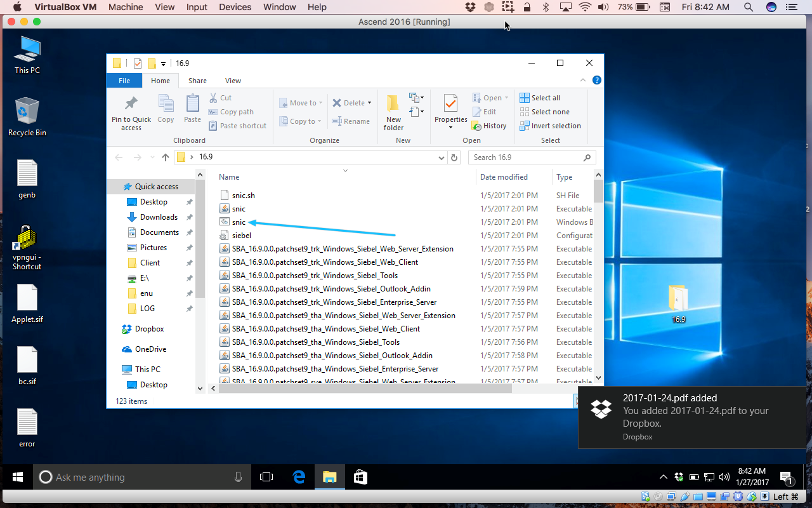Click the address bar path 16.9
The height and width of the screenshot is (508, 812).
(x=206, y=157)
